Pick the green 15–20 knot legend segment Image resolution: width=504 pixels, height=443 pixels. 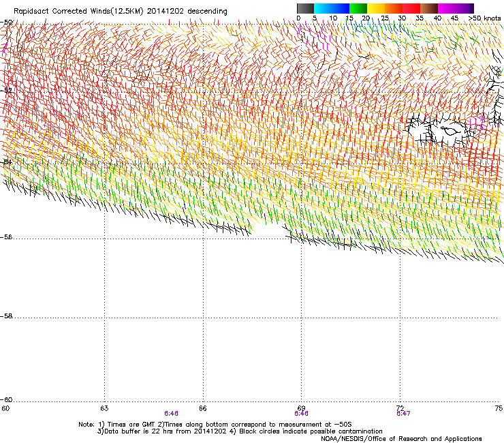[x=358, y=8]
